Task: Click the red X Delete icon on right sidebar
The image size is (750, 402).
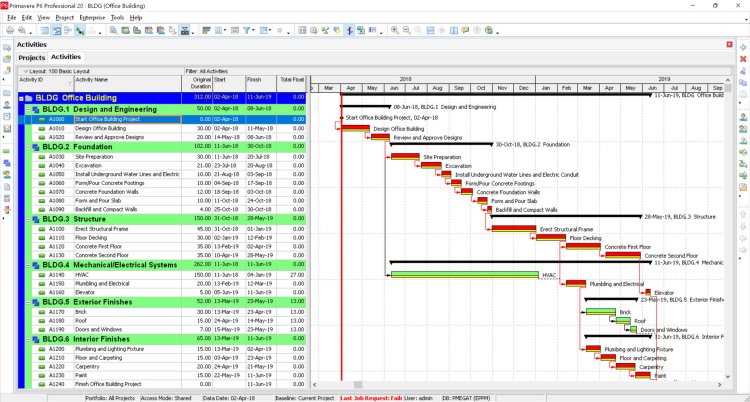Action: coord(742,60)
